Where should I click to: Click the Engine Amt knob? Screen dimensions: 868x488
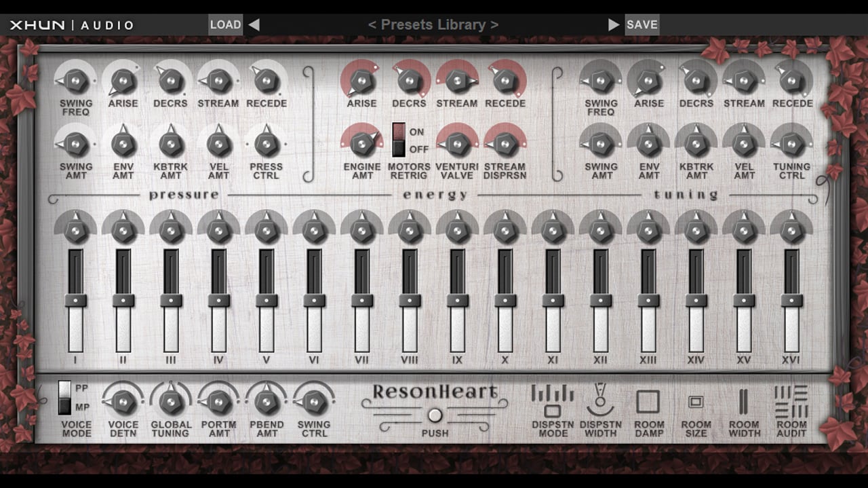pyautogui.click(x=361, y=144)
